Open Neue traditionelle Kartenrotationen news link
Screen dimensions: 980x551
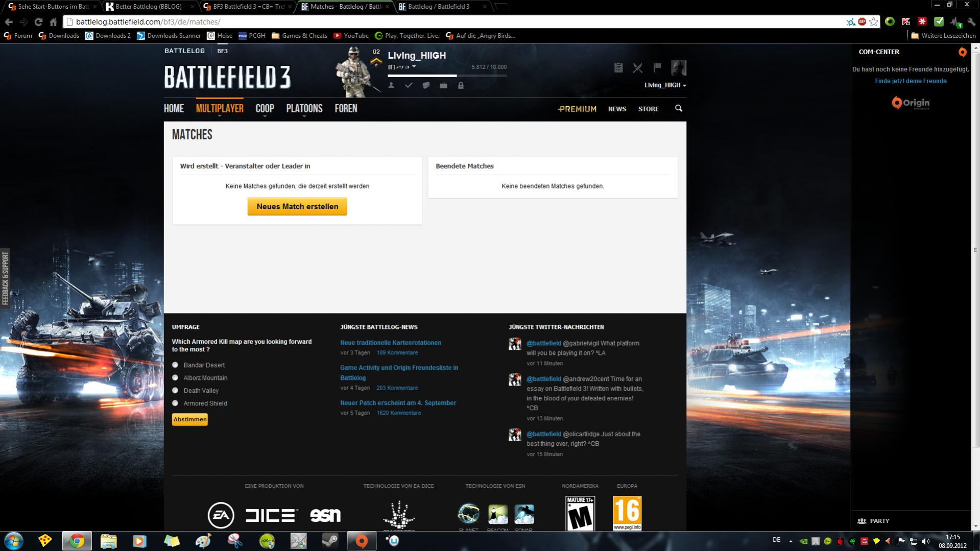[x=391, y=343]
